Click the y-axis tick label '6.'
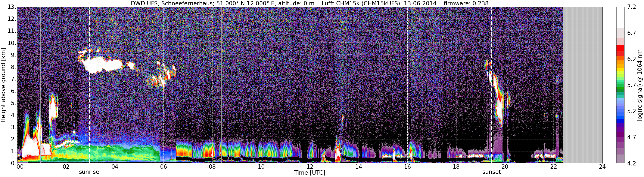The width and height of the screenshot is (644, 177). [x=13, y=91]
